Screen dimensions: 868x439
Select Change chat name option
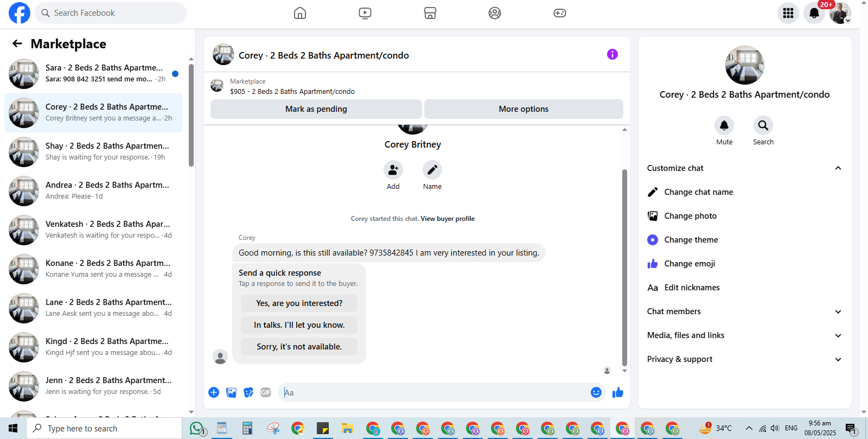tap(744, 192)
